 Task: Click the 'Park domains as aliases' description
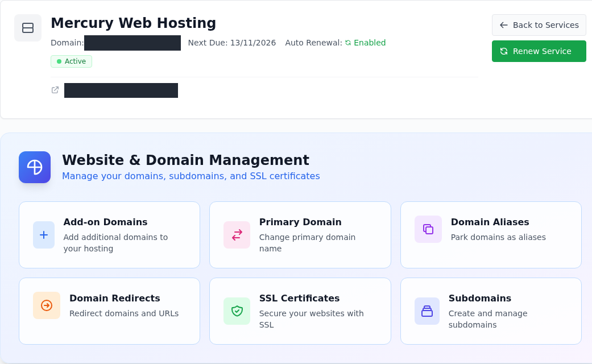pos(498,237)
